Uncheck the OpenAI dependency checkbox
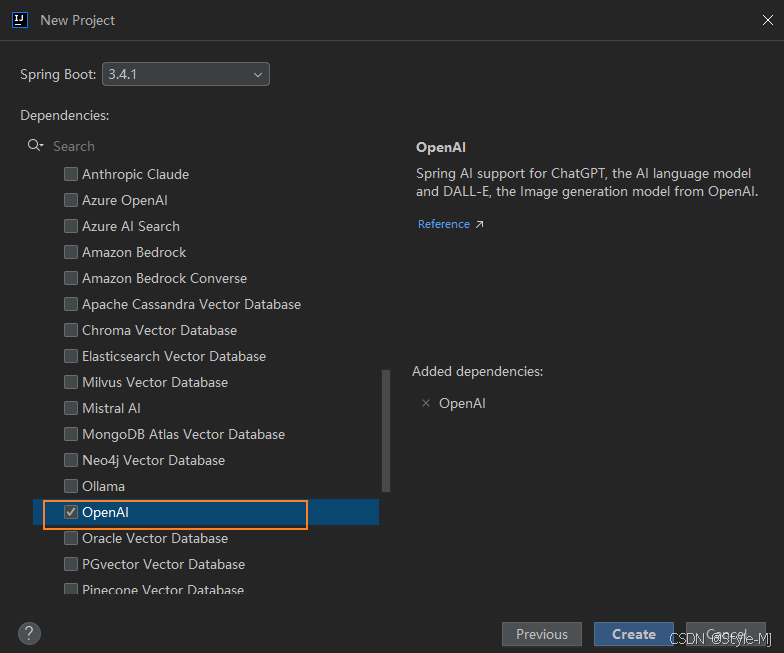This screenshot has width=784, height=653. click(71, 512)
